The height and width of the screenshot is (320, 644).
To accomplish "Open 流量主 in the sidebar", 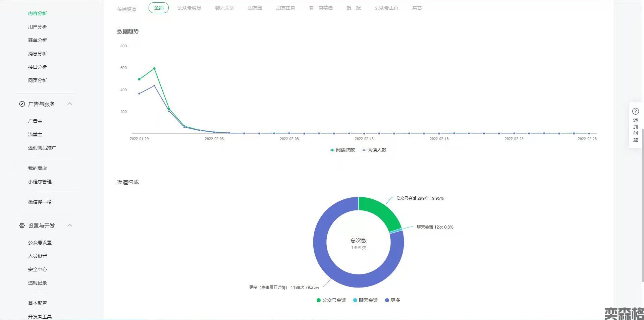I will [x=35, y=134].
